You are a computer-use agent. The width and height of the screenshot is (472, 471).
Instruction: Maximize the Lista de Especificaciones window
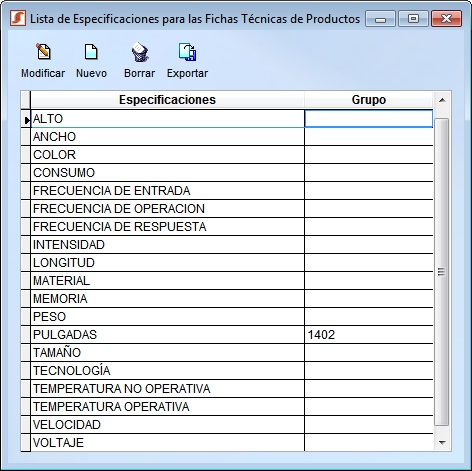(x=413, y=19)
